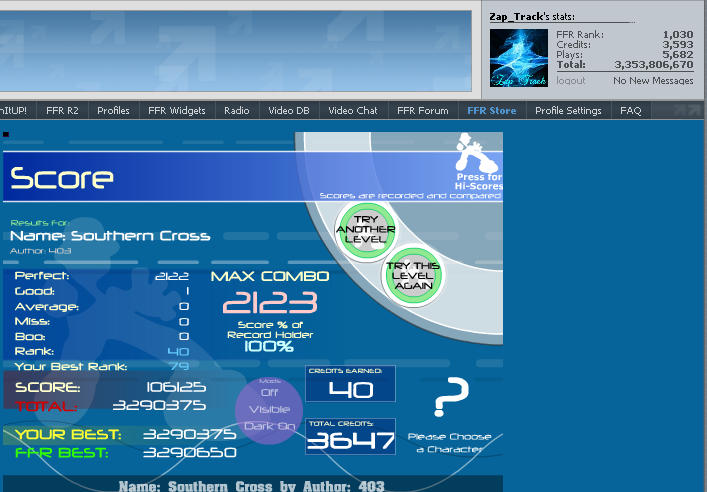
Task: Click Please Choose a Character text
Action: coord(450,443)
